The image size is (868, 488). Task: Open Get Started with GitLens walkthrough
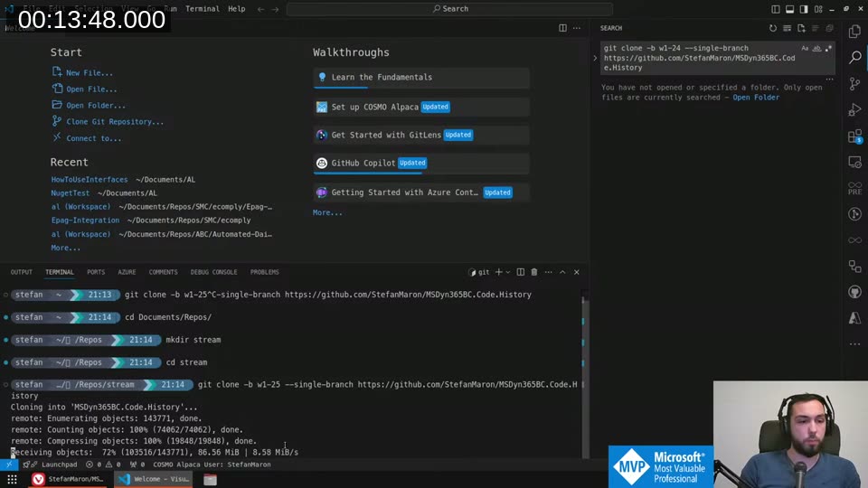coord(420,135)
